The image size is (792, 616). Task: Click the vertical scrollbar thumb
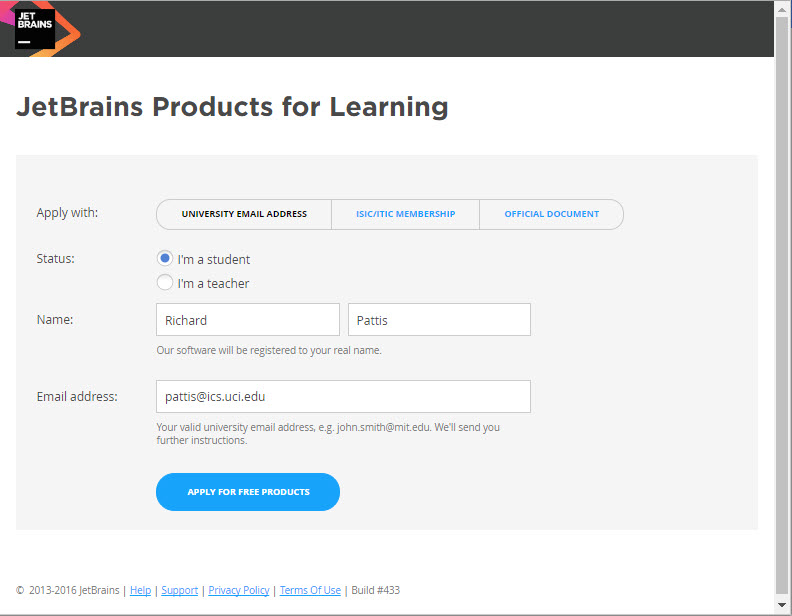[783, 300]
